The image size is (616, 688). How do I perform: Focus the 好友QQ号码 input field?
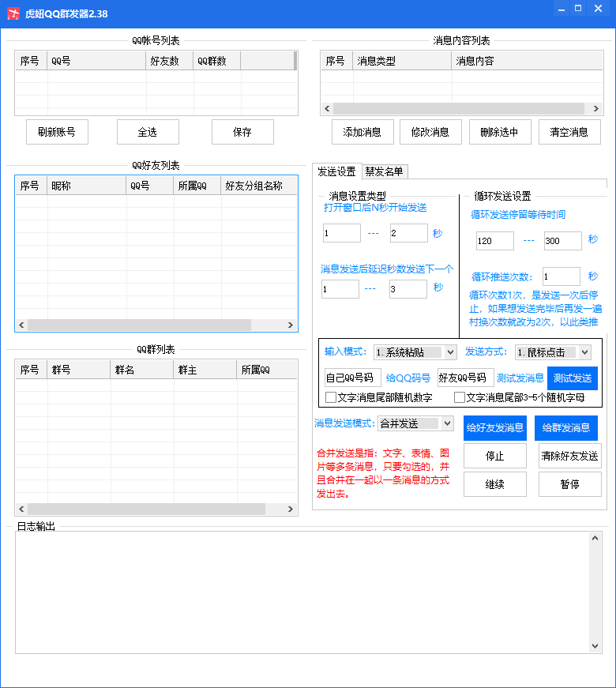465,378
